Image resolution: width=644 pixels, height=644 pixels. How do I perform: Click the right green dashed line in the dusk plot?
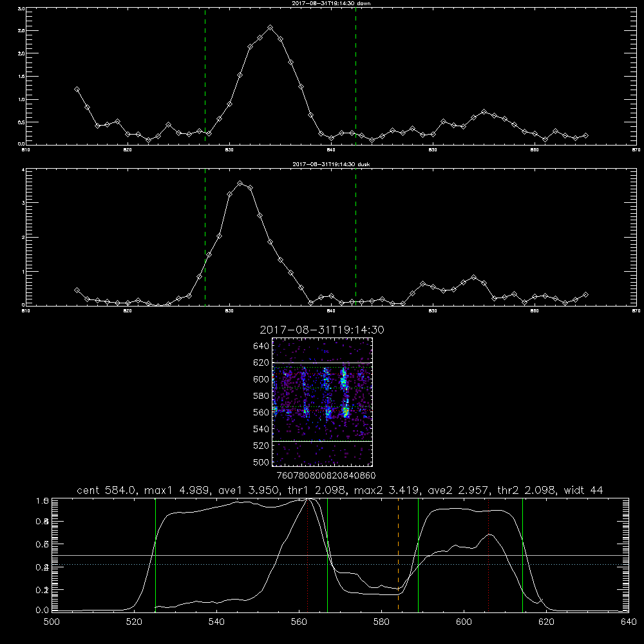(x=355, y=237)
